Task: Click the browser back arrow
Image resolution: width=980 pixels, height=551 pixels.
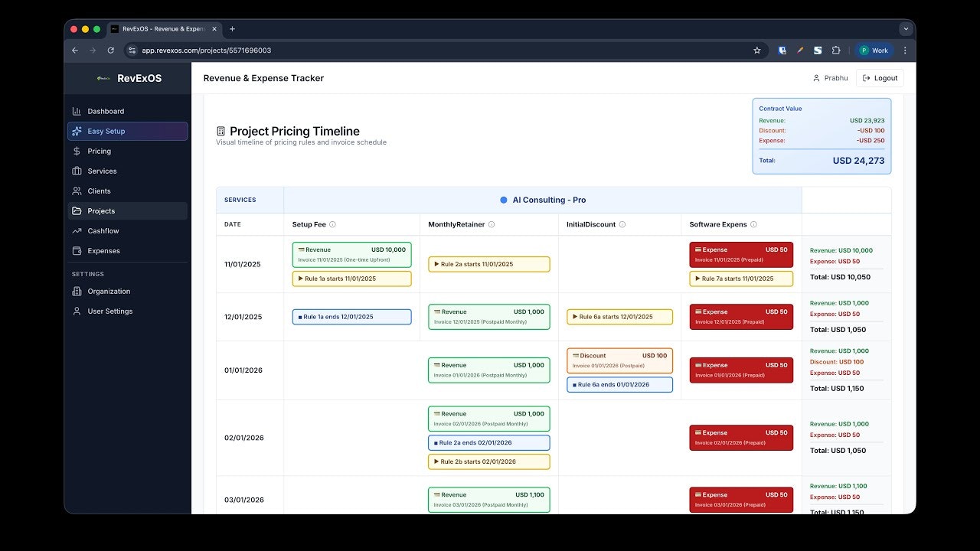Action: tap(75, 51)
